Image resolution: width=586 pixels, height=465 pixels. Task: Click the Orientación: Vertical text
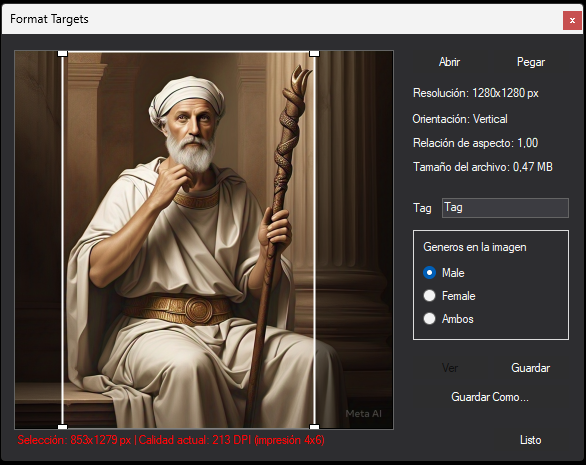(x=460, y=119)
